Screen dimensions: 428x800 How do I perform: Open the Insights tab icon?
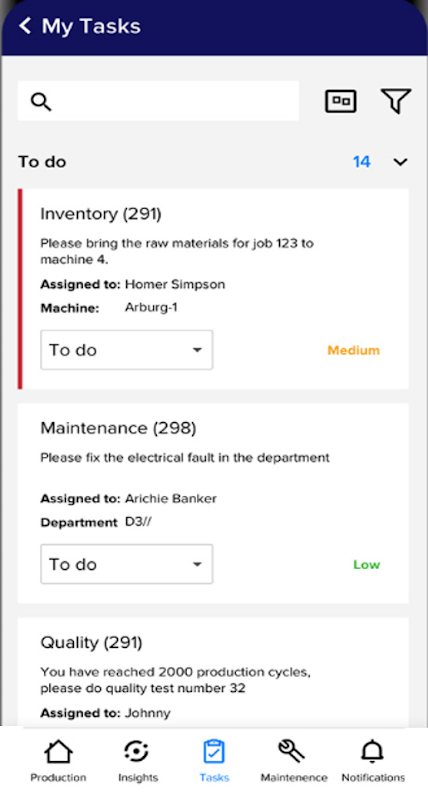coord(136,752)
